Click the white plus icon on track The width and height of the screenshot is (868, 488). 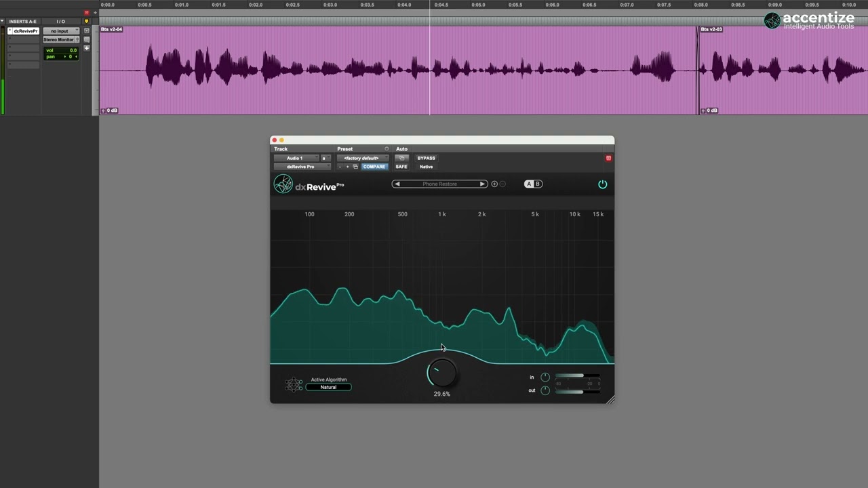tap(86, 48)
